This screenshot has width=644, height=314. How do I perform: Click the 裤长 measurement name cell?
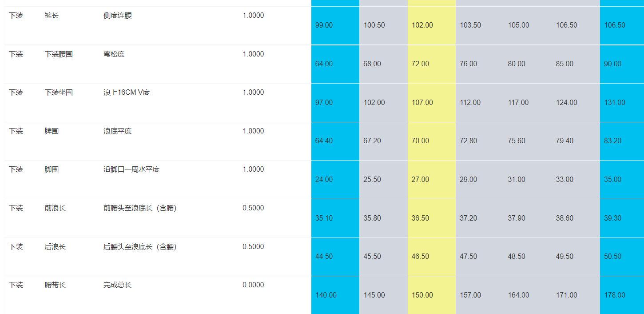click(52, 16)
